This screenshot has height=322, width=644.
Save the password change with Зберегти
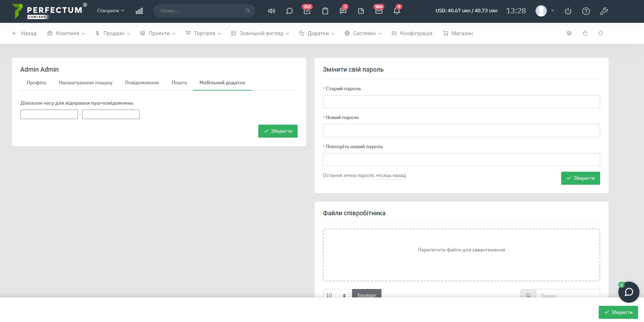[x=580, y=178]
